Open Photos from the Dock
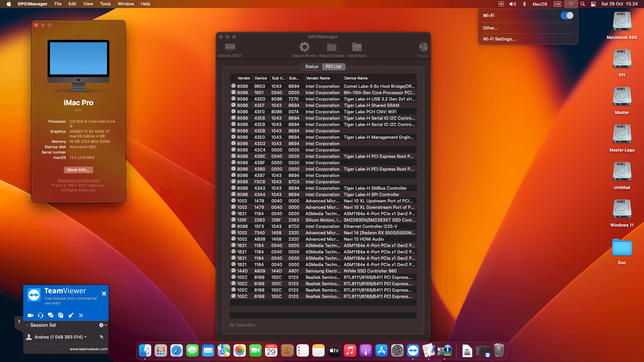 (239, 351)
